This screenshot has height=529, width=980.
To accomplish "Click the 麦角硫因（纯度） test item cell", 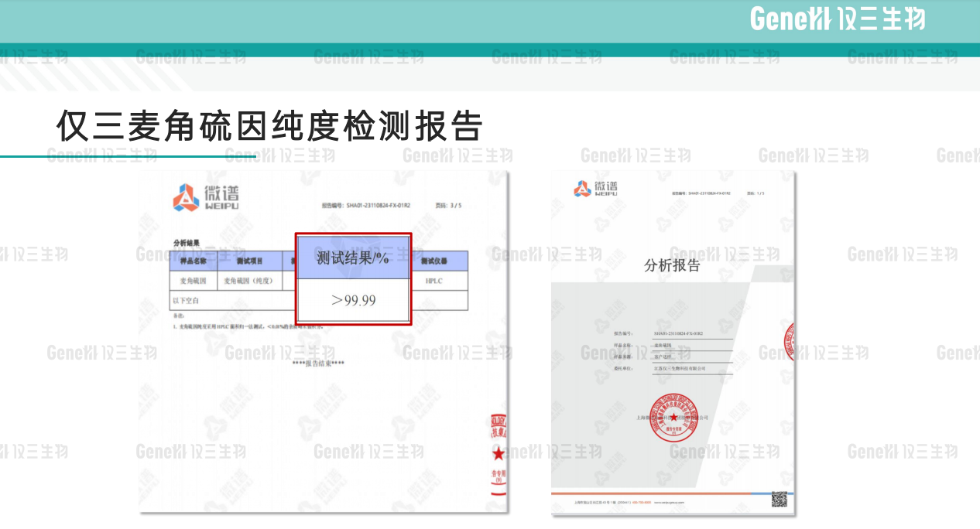I will tap(249, 281).
